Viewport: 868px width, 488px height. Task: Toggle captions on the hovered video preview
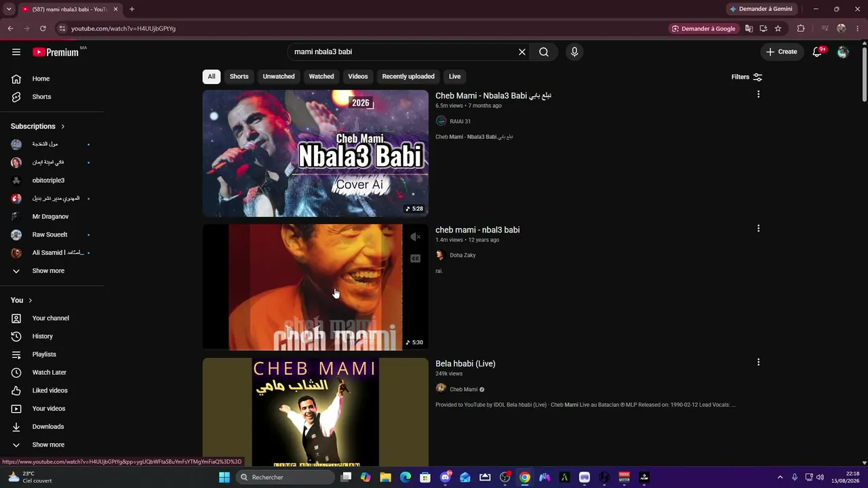point(416,258)
